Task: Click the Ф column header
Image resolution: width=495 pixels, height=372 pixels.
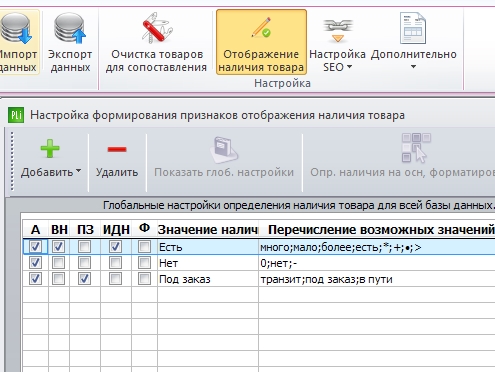Action: [x=144, y=229]
